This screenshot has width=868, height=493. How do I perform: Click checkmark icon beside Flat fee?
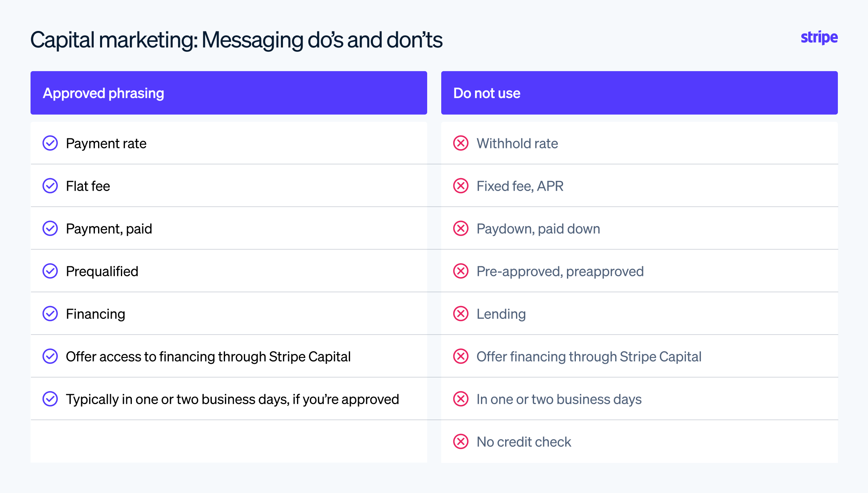tap(50, 186)
